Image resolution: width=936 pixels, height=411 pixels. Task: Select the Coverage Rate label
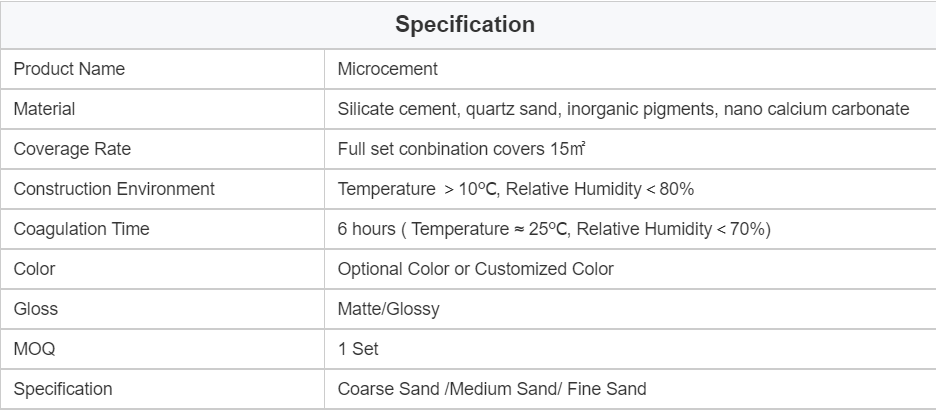click(72, 149)
